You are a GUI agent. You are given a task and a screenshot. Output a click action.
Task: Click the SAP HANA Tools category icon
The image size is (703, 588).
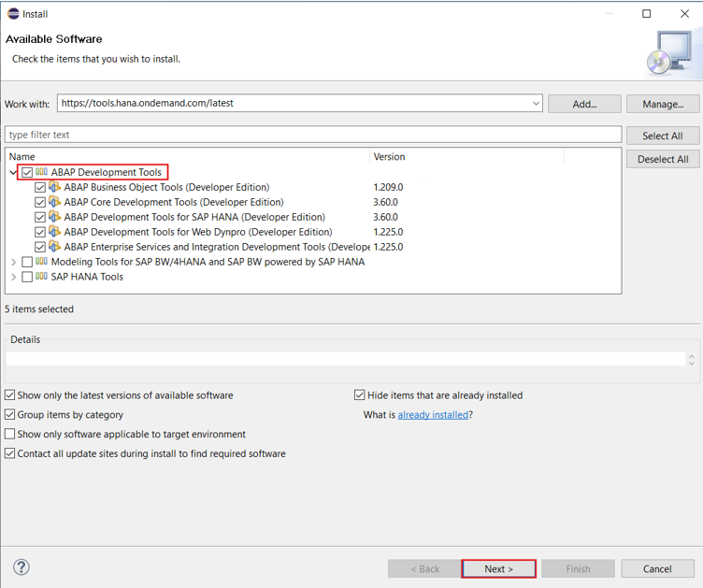coord(41,276)
